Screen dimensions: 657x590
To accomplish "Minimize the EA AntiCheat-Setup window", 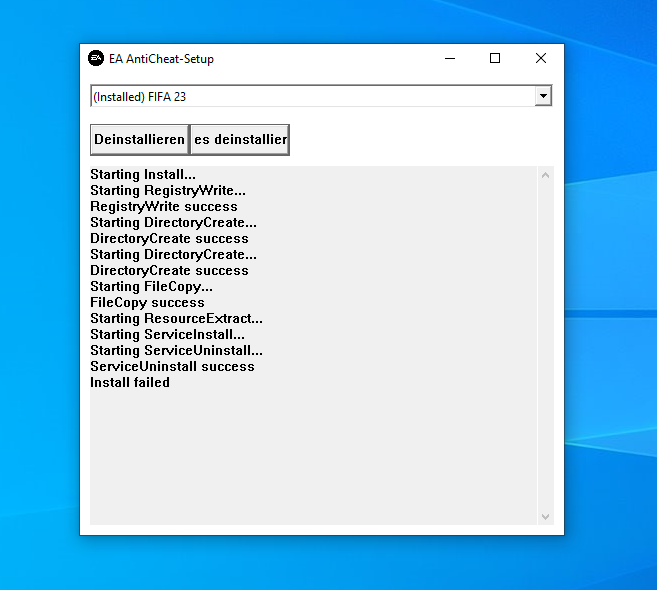I will (450, 58).
